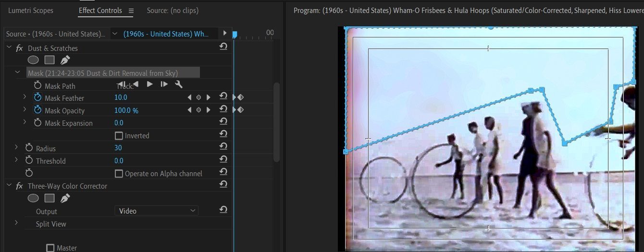
Task: Create ellipse mask under Three-Way Color Corrector
Action: pyautogui.click(x=33, y=198)
